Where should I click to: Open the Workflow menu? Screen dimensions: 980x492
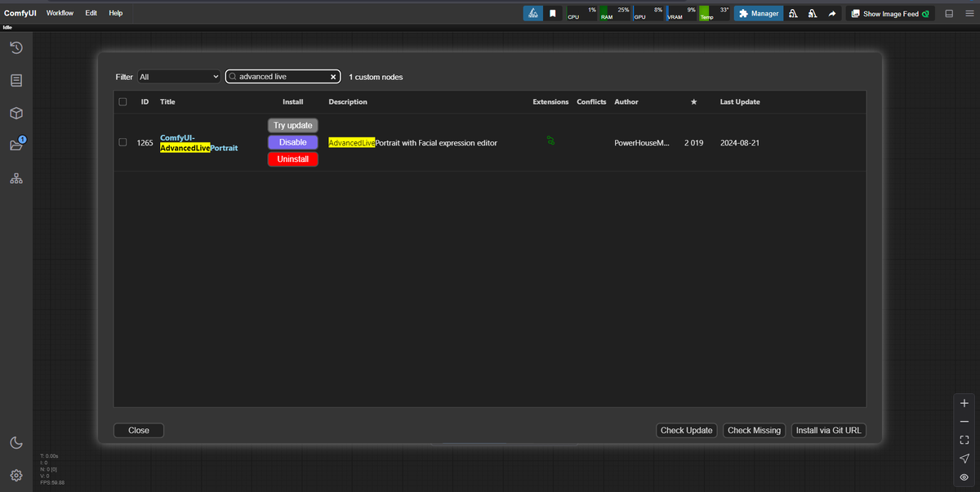click(60, 13)
